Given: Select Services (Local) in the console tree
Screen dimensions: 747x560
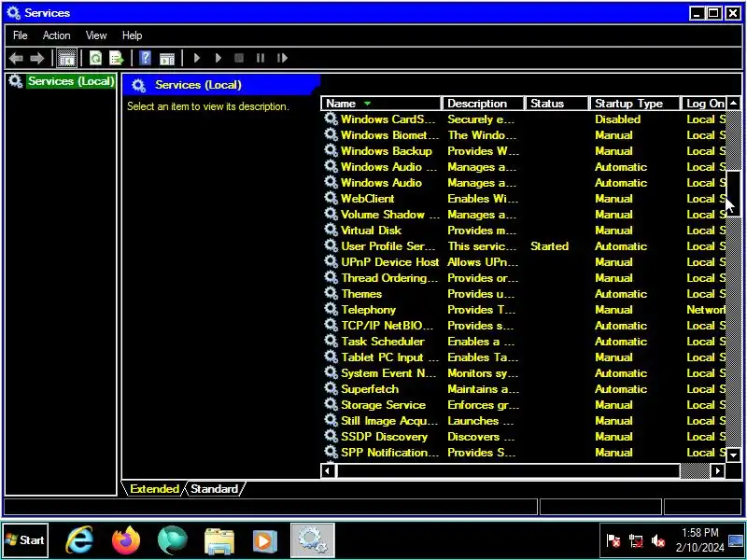Looking at the screenshot, I should click(x=71, y=81).
